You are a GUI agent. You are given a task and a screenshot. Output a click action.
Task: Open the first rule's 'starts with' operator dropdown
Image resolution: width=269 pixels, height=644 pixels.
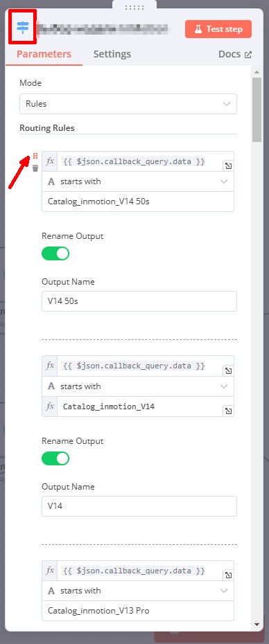pos(138,181)
